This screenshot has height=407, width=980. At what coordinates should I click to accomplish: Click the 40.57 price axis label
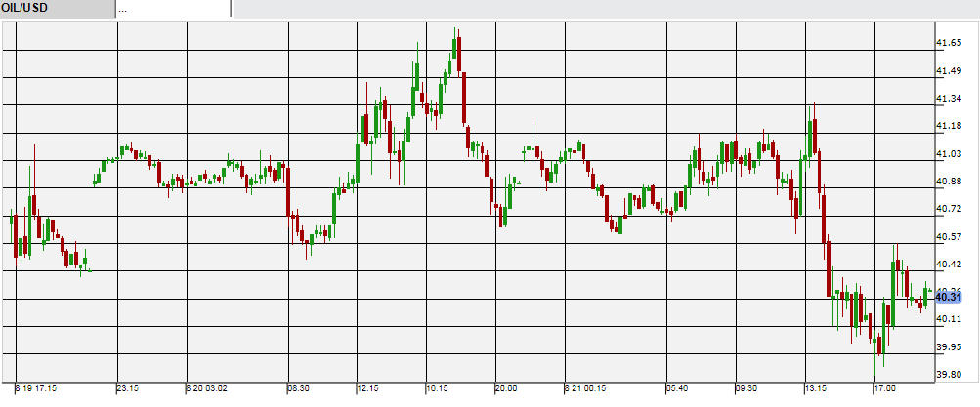[951, 236]
